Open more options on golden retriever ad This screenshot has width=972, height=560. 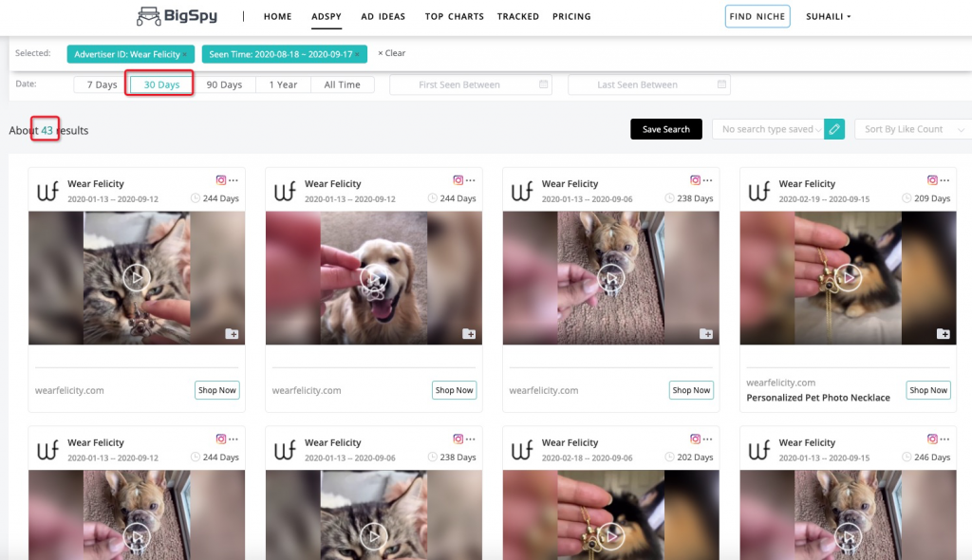[471, 179]
